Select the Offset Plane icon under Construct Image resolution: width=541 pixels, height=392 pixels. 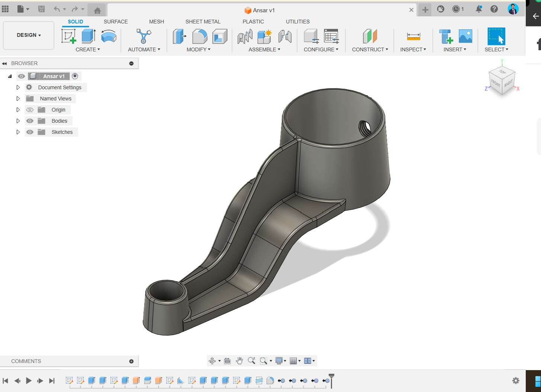tap(369, 36)
